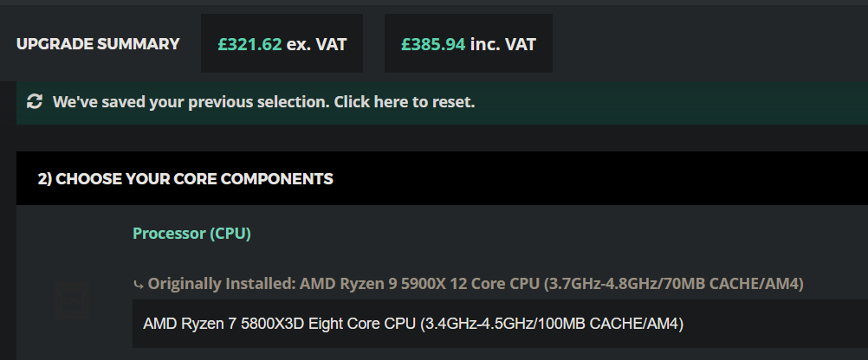Image resolution: width=868 pixels, height=360 pixels.
Task: Collapse the Choose Your Core Components section header
Action: pyautogui.click(x=443, y=178)
